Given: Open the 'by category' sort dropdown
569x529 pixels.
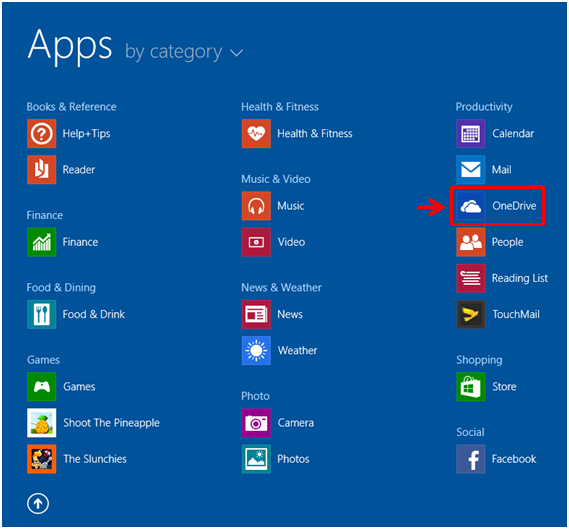Looking at the screenshot, I should (x=184, y=52).
